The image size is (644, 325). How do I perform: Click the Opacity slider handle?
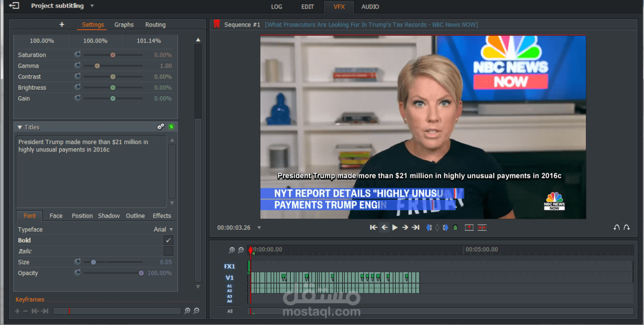pos(141,273)
